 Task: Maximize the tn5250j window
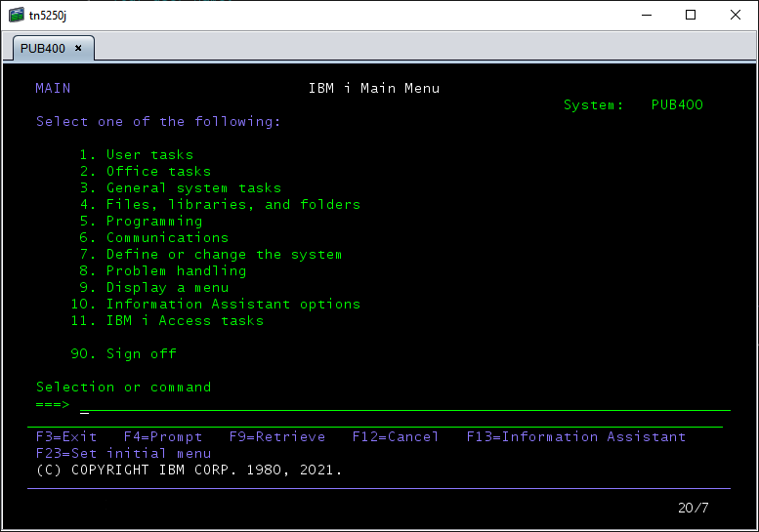click(x=691, y=15)
